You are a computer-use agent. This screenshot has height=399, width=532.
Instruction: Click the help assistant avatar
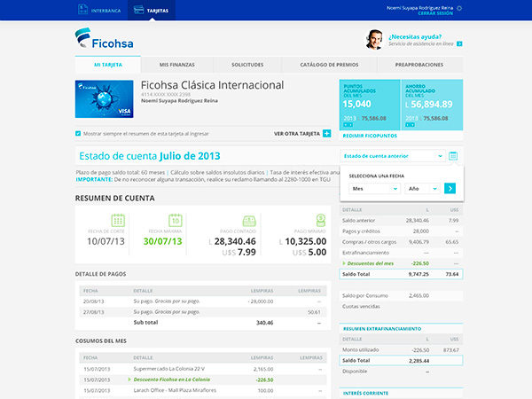click(374, 40)
